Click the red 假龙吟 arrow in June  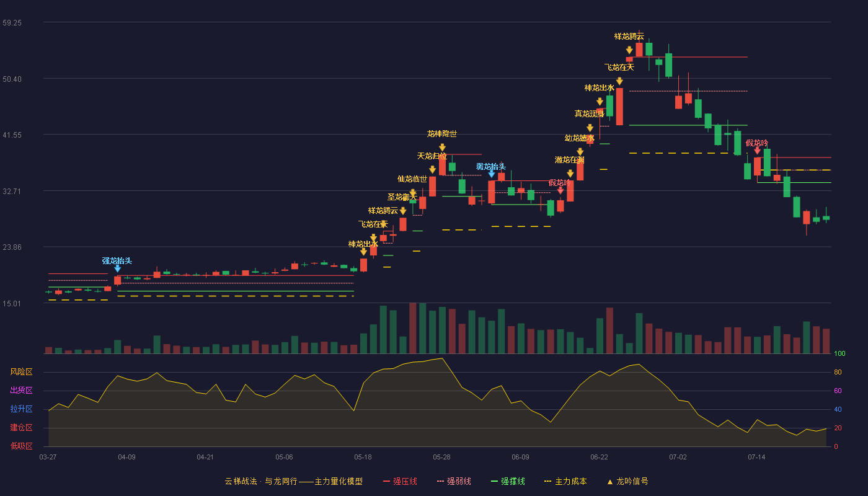click(560, 190)
